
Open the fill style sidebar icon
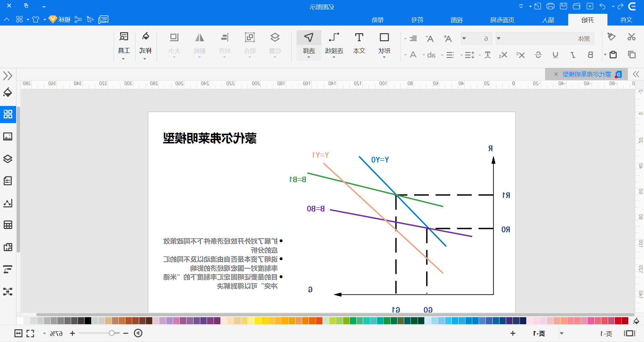(8, 92)
